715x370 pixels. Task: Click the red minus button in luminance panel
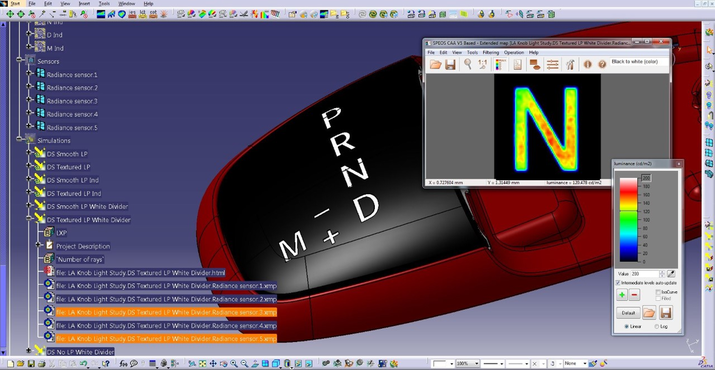(x=634, y=295)
